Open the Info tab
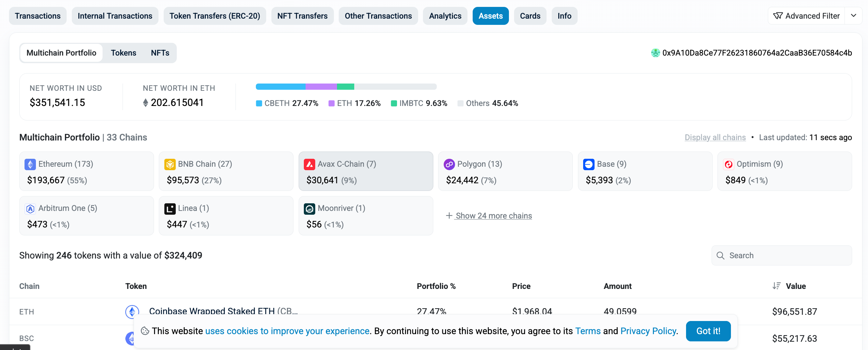This screenshot has height=350, width=868. pyautogui.click(x=565, y=16)
